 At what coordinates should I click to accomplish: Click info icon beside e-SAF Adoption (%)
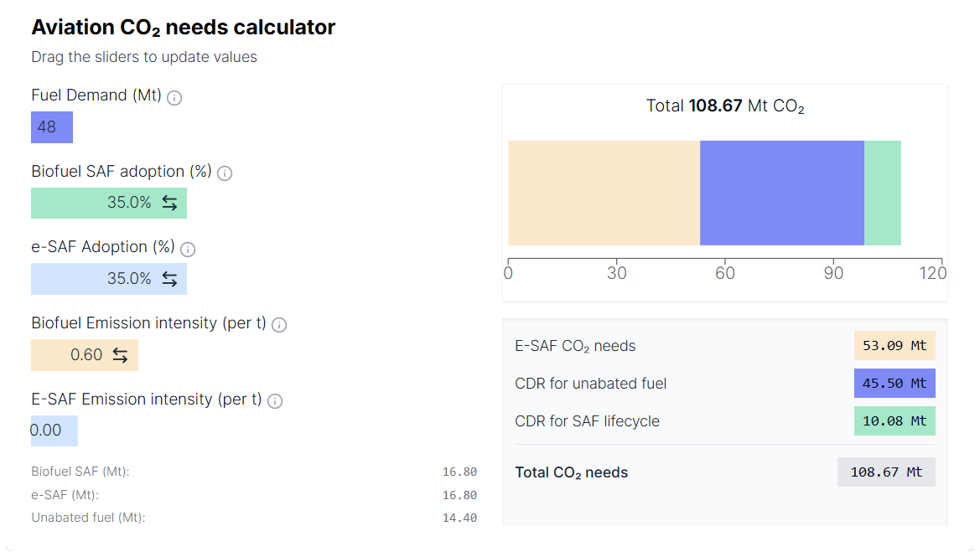click(x=188, y=250)
